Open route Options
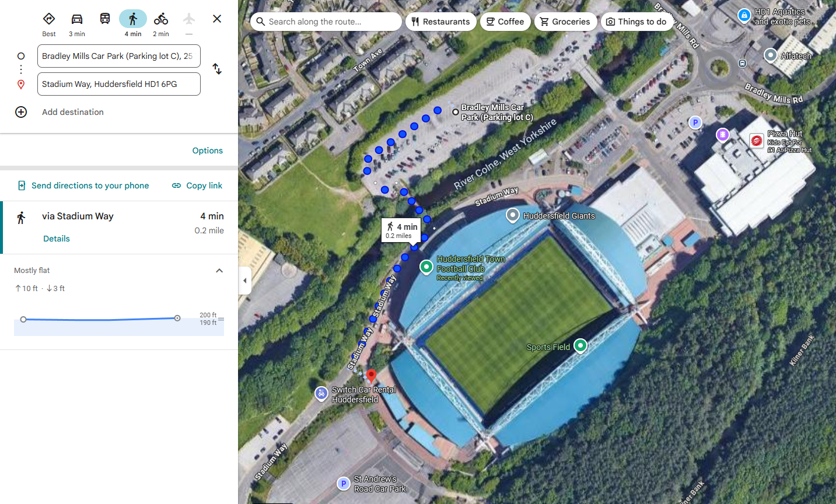Screen dimensions: 836x504 tap(208, 150)
